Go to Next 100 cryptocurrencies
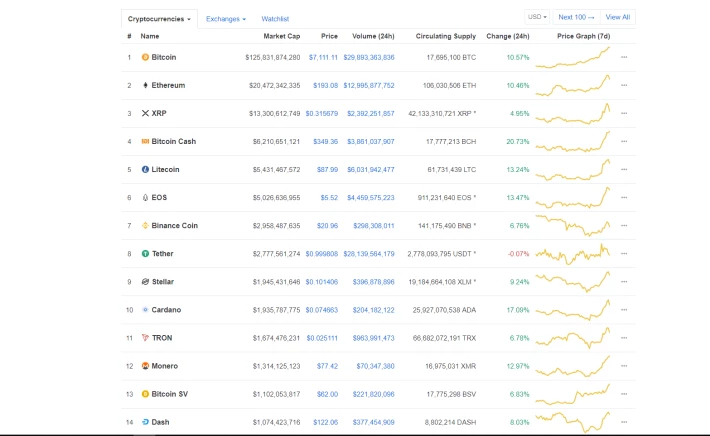Viewport: 710px width, 436px height. point(576,17)
